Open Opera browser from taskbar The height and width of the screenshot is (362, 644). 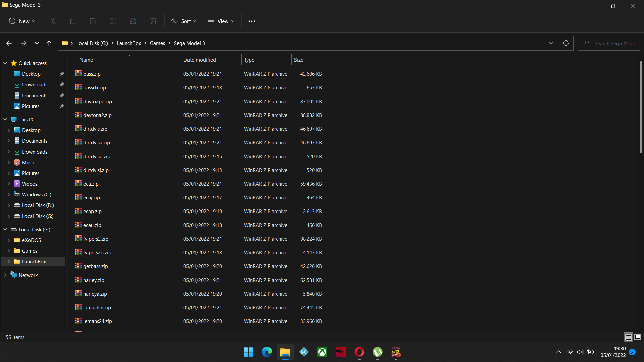(x=359, y=352)
